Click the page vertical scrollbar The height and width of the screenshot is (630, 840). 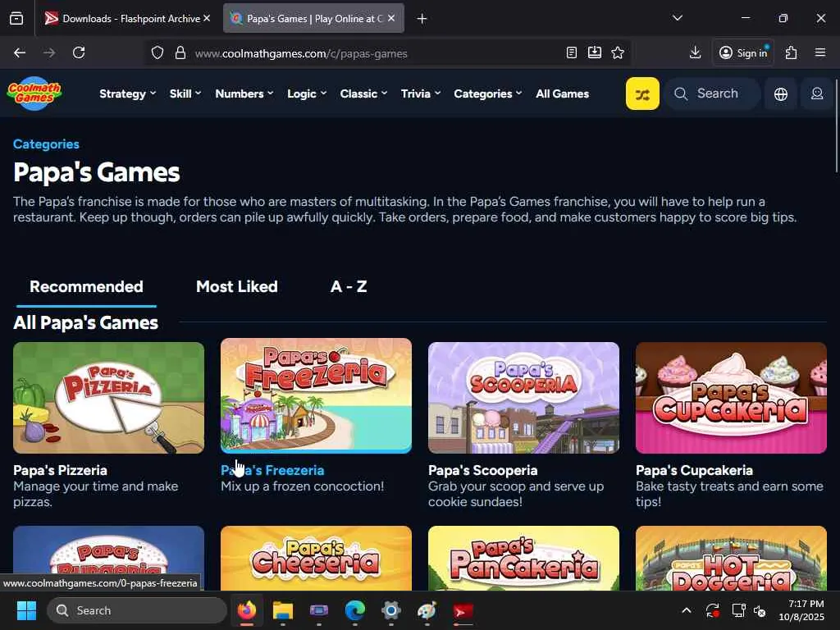click(x=837, y=126)
